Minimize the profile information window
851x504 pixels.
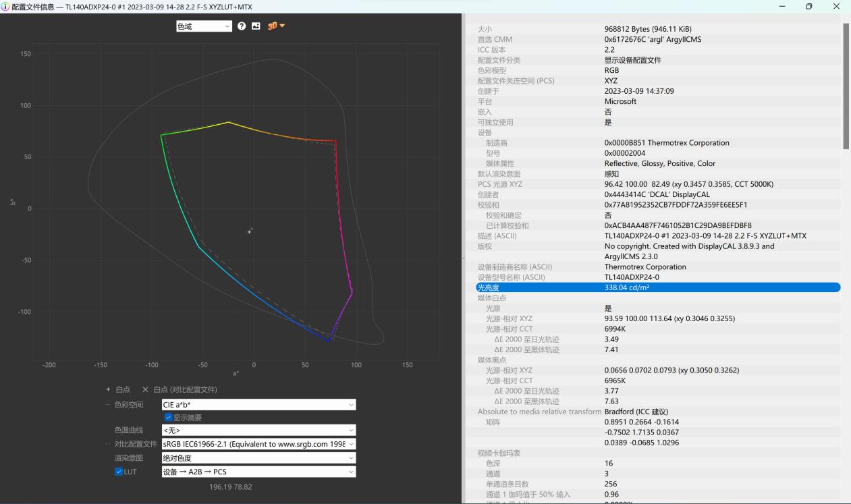[x=782, y=6]
